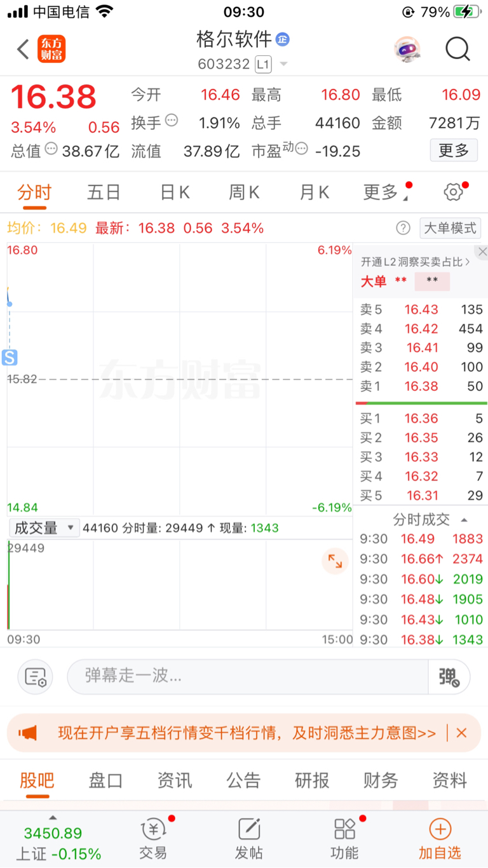Select 卖2 price 16.40 row
488x868 pixels.
(421, 367)
